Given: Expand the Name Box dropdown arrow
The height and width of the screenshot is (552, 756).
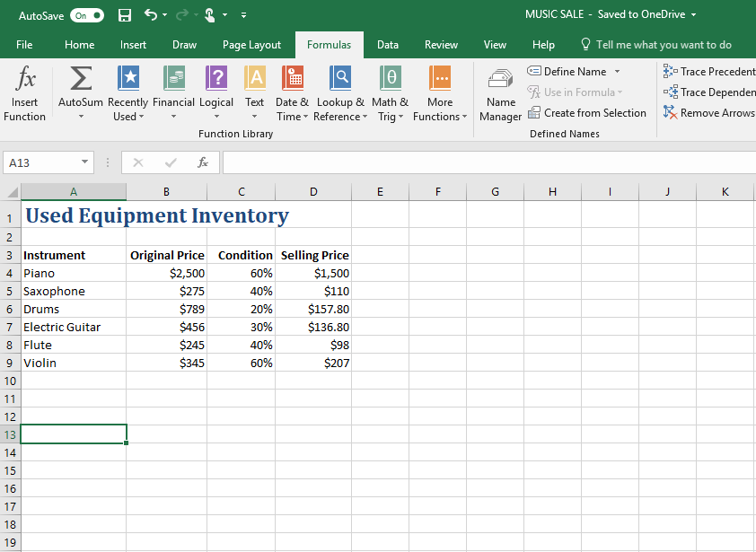Looking at the screenshot, I should tap(85, 162).
